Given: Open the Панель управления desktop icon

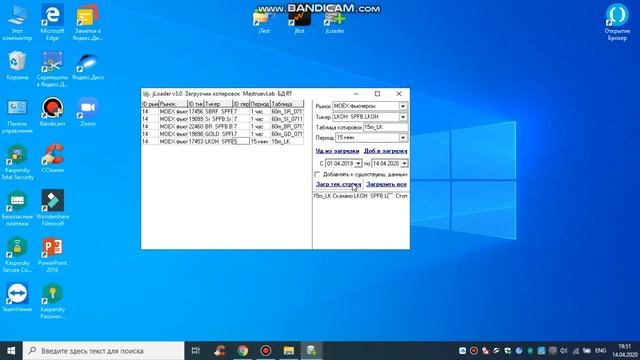Looking at the screenshot, I should click(17, 116).
